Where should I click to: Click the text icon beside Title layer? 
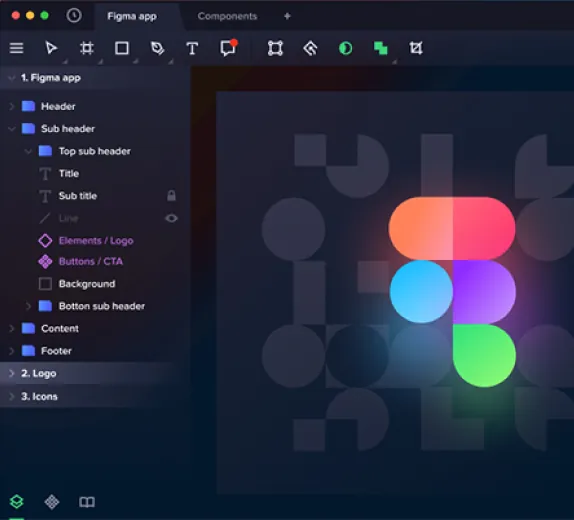tap(45, 174)
